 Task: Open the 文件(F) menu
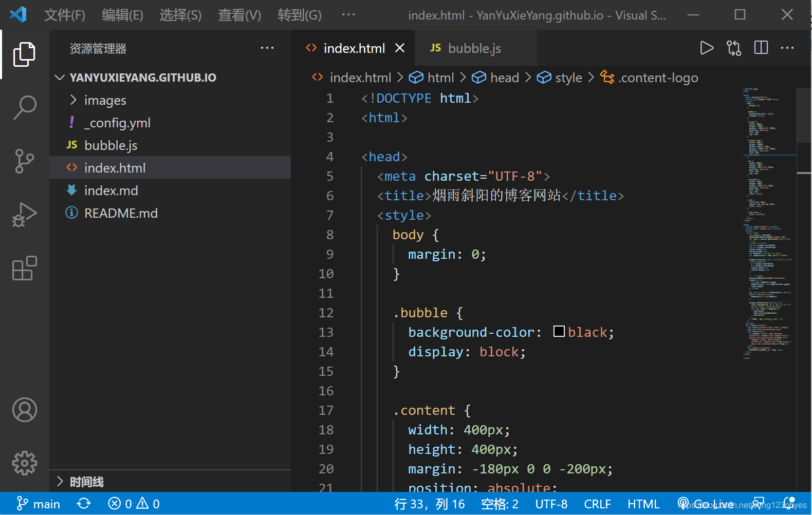pyautogui.click(x=64, y=15)
